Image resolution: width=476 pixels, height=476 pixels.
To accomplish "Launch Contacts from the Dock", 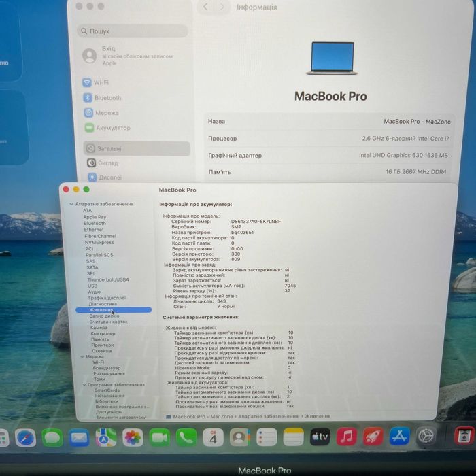I will pyautogui.click(x=240, y=437).
